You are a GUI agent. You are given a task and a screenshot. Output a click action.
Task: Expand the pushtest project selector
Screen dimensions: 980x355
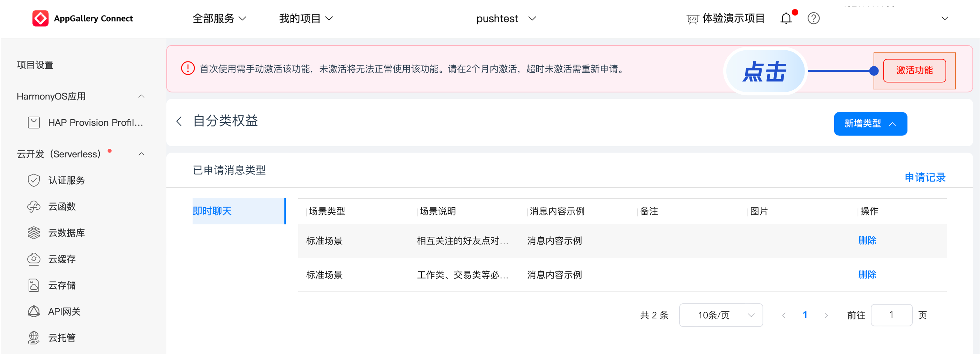click(x=506, y=18)
